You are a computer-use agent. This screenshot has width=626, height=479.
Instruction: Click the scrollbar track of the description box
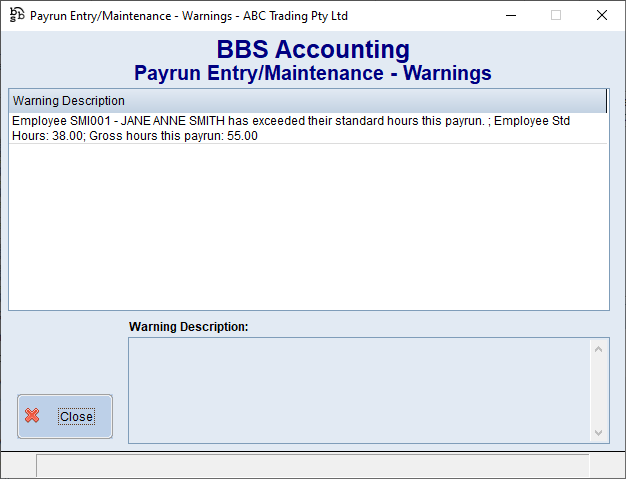coord(600,390)
